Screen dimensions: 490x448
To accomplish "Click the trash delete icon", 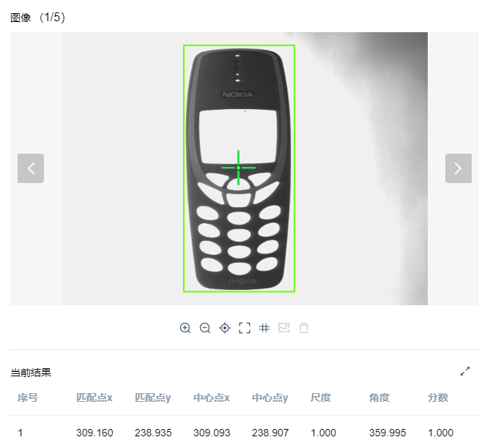I will point(304,328).
